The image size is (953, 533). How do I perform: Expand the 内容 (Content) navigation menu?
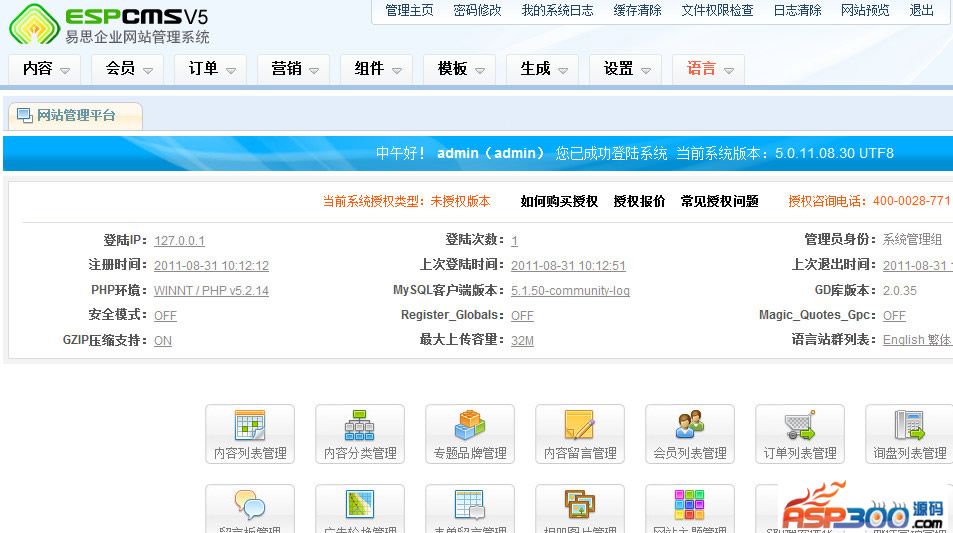click(x=45, y=69)
